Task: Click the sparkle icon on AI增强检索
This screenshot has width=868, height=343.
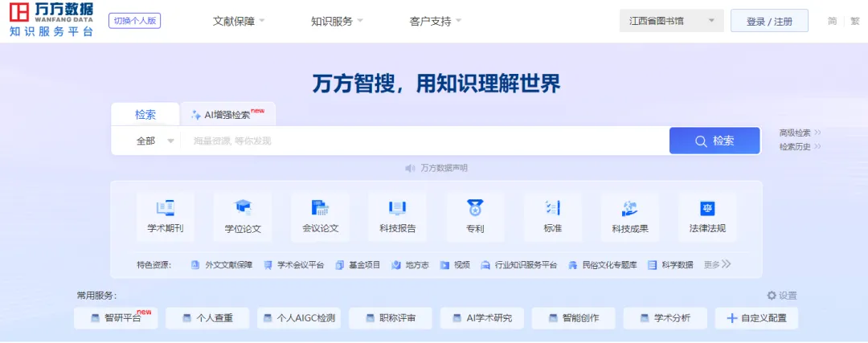Action: click(196, 115)
